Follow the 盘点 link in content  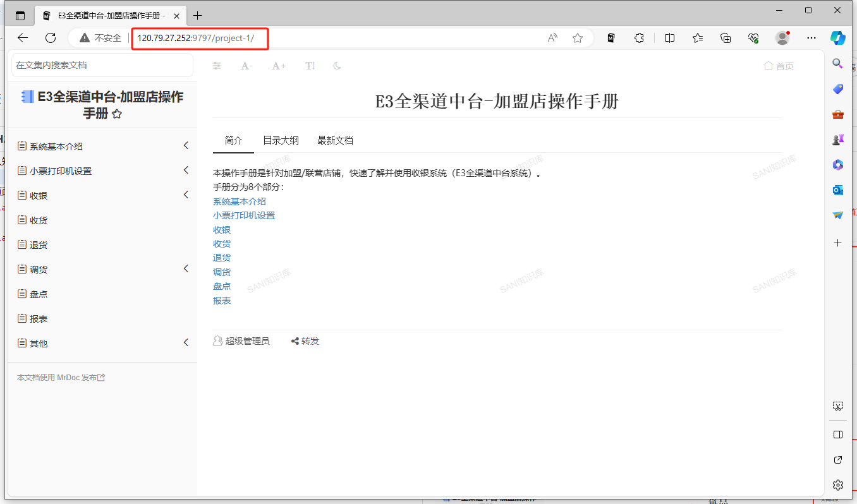click(x=222, y=286)
